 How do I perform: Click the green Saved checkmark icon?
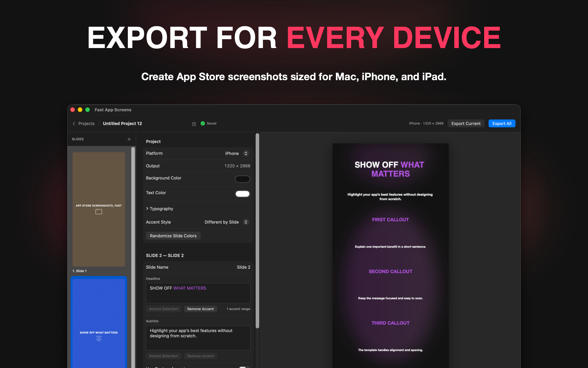pos(203,123)
